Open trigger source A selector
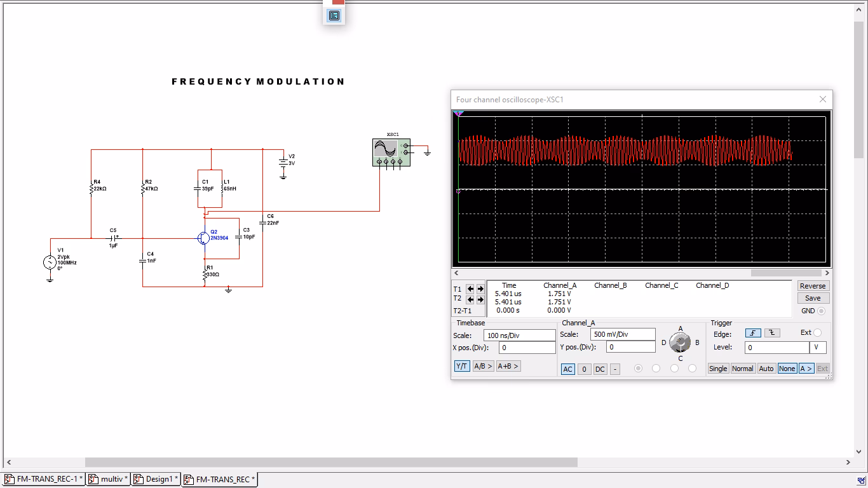 (x=806, y=369)
